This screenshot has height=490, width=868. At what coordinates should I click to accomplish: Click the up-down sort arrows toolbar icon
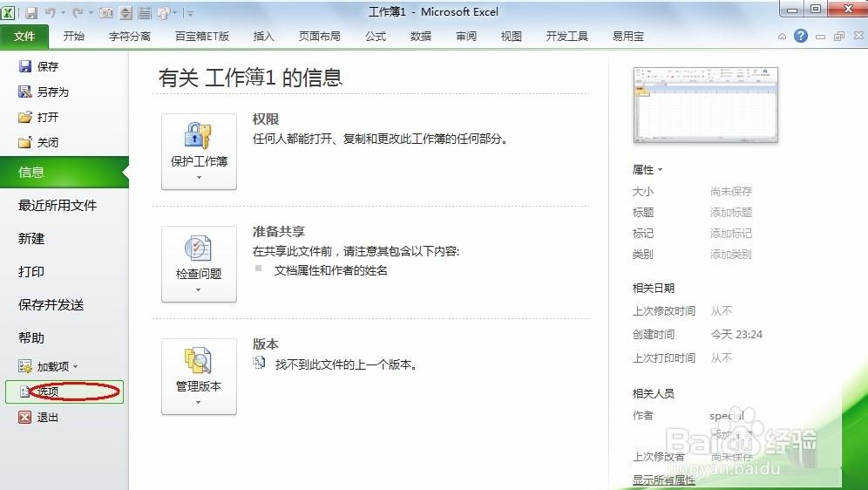coord(125,12)
